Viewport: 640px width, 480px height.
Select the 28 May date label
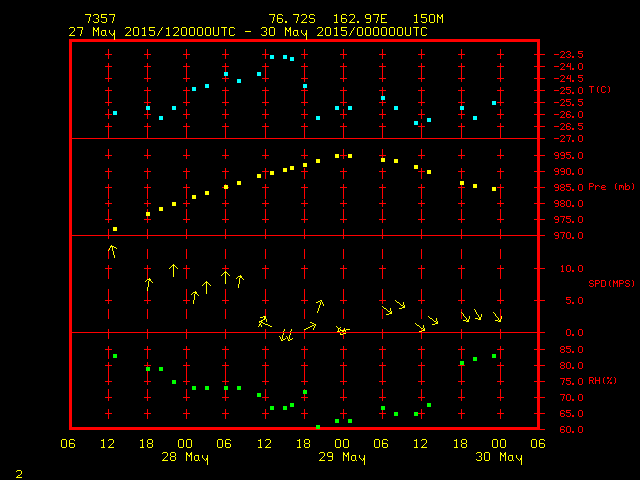[x=186, y=457]
